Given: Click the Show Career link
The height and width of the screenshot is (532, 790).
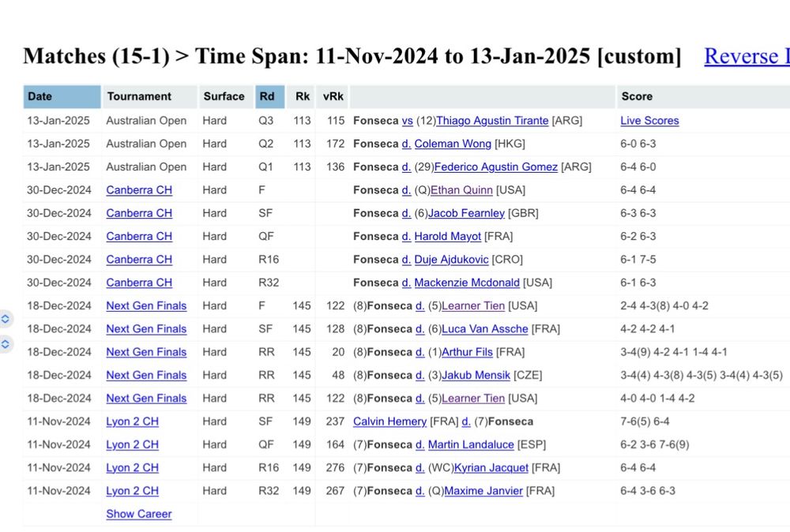Looking at the screenshot, I should [x=138, y=514].
